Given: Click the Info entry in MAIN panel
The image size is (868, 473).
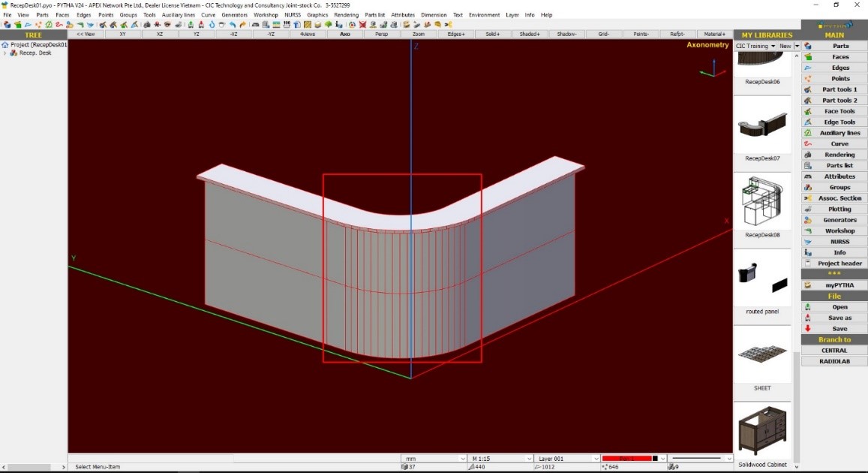Looking at the screenshot, I should (x=839, y=253).
